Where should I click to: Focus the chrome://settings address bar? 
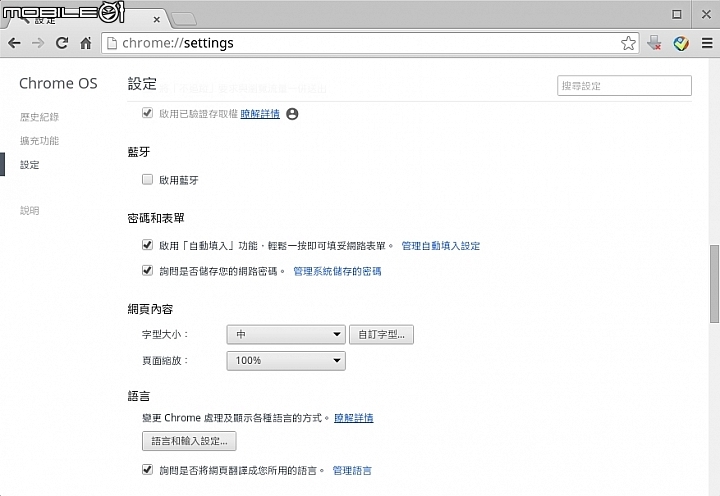[370, 43]
